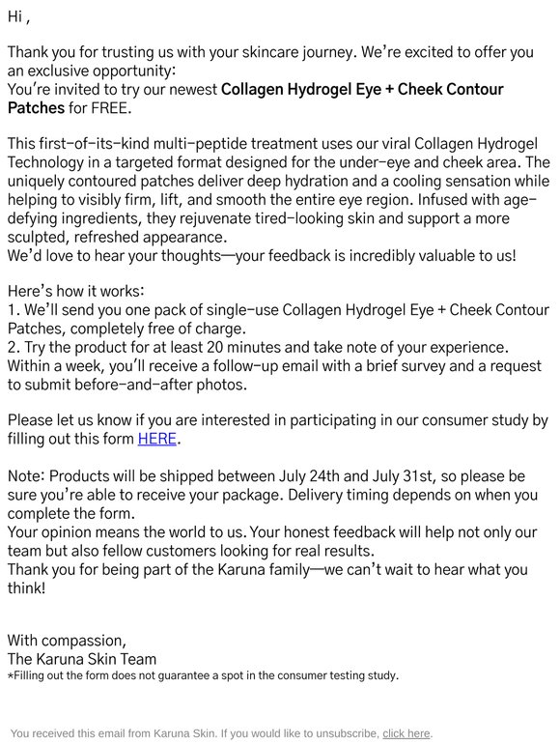The width and height of the screenshot is (560, 744).
Task: Click the 'Please let us know if you are interested' sentence
Action: (278, 429)
